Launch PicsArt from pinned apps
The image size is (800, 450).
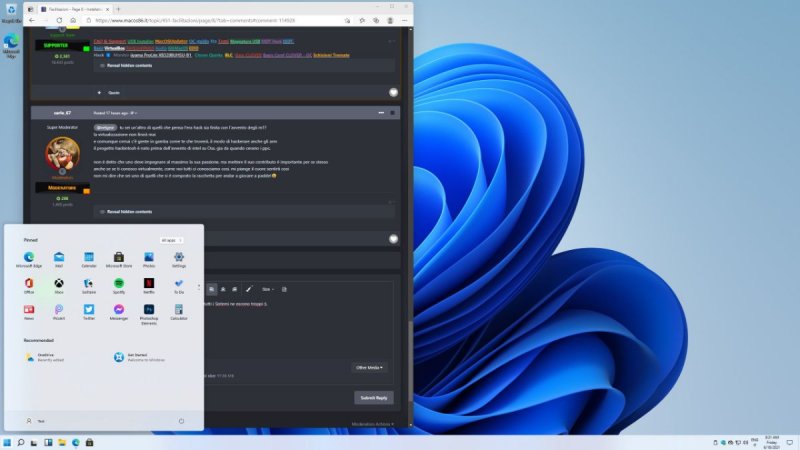59,312
